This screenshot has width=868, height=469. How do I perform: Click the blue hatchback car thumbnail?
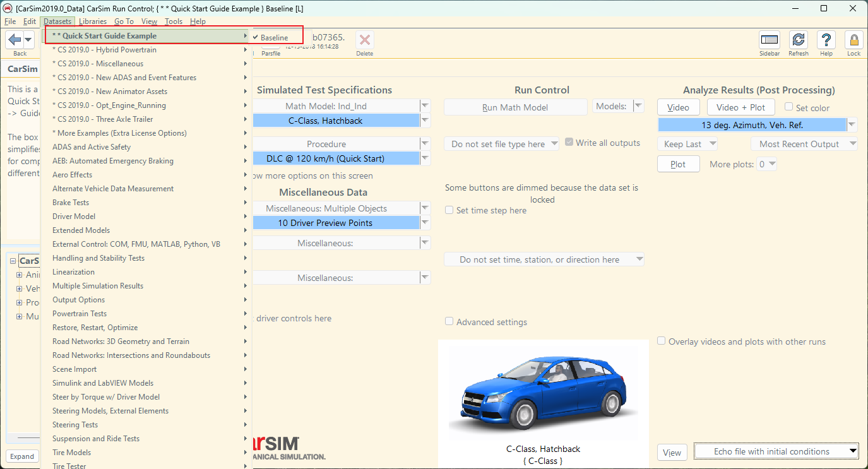pos(543,391)
